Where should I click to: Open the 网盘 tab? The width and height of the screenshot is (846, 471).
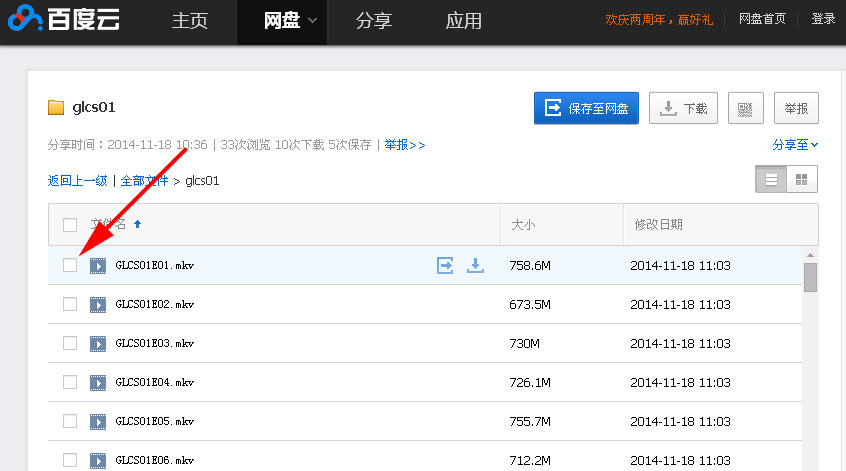(x=282, y=21)
